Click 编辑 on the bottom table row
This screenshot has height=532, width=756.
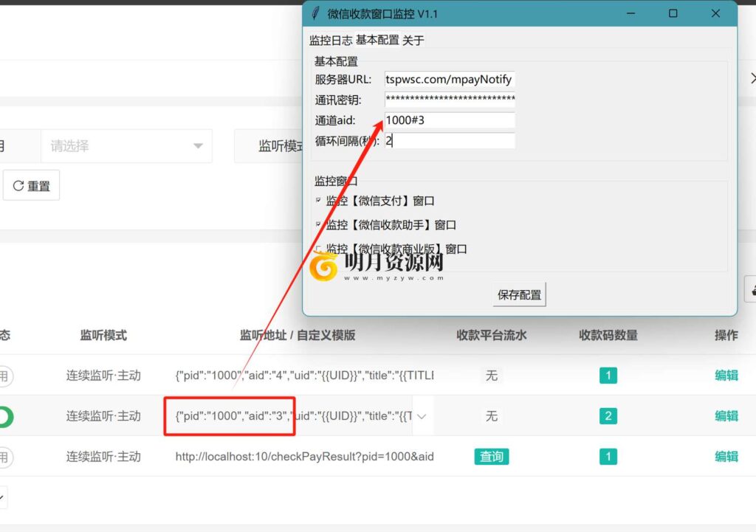(x=726, y=456)
